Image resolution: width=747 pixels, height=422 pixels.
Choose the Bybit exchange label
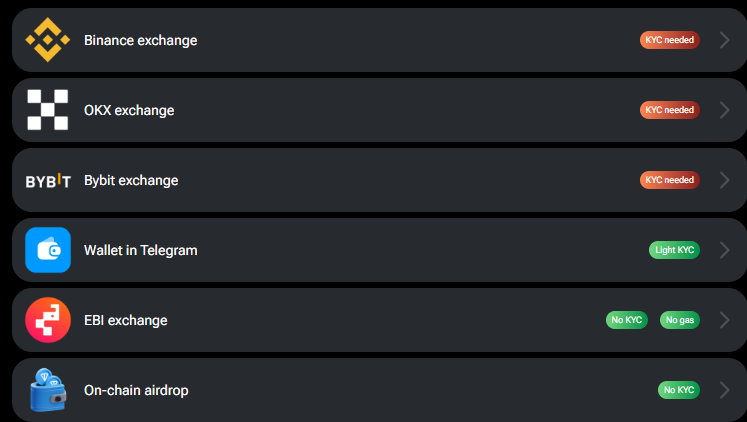[131, 181]
